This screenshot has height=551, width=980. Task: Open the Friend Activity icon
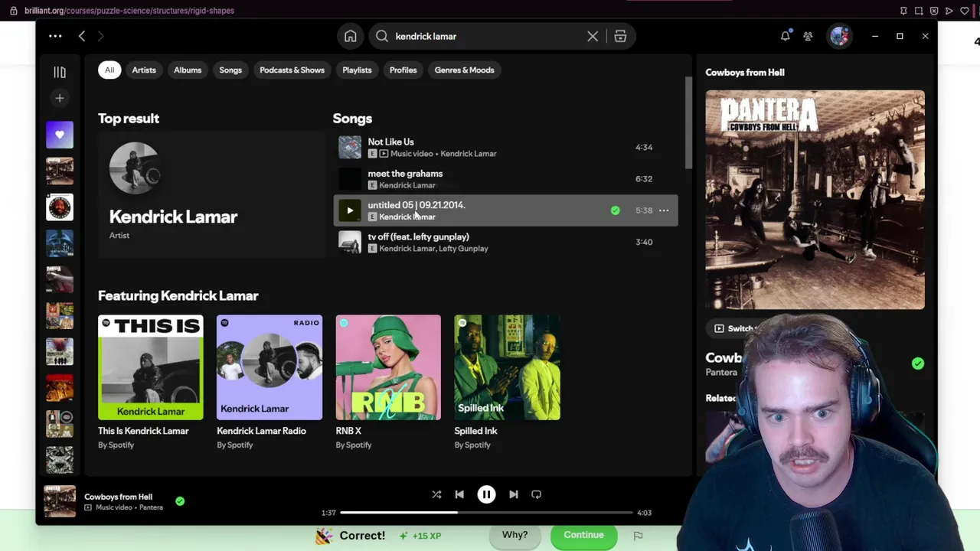(x=808, y=36)
